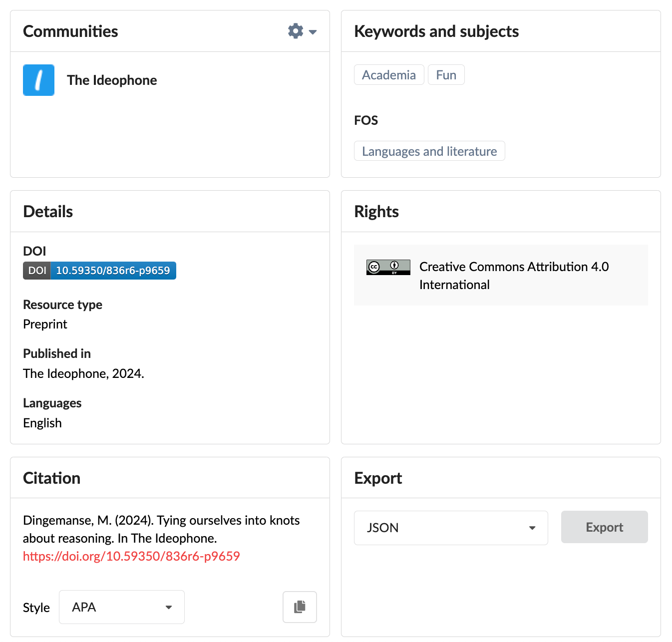672x642 pixels.
Task: Click the Details panel heading
Action: (x=48, y=212)
